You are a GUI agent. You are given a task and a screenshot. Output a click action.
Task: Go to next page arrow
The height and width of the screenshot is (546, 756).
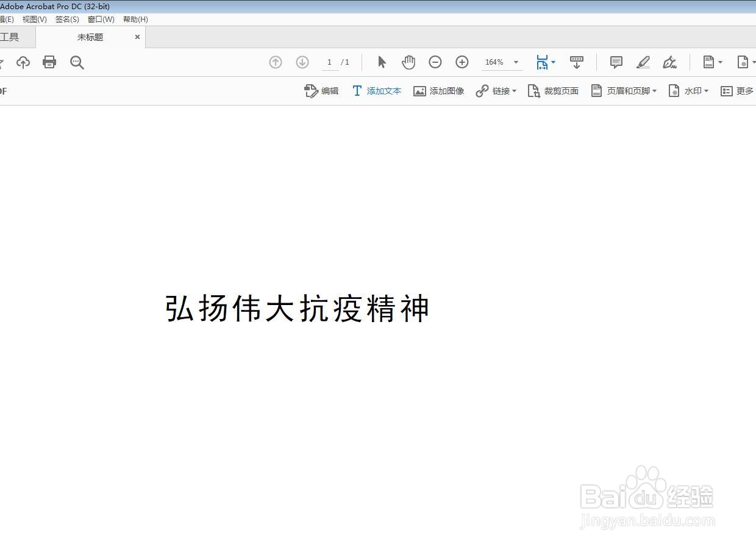coord(302,62)
